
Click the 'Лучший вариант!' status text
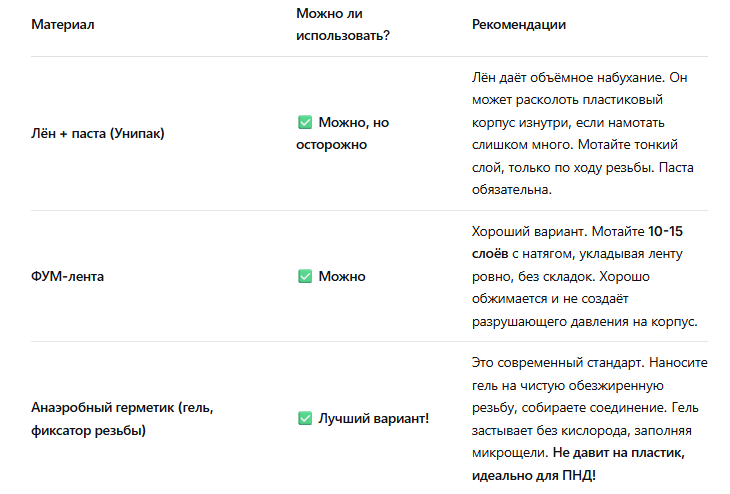tap(373, 419)
